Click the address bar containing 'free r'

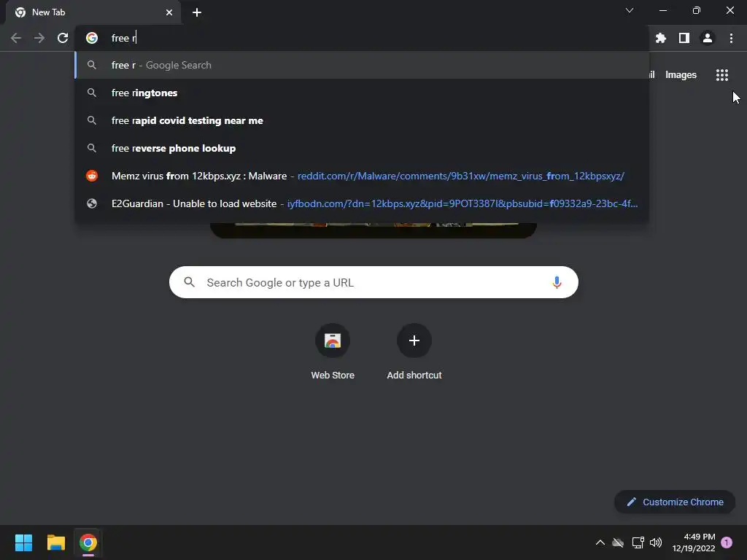pos(362,38)
